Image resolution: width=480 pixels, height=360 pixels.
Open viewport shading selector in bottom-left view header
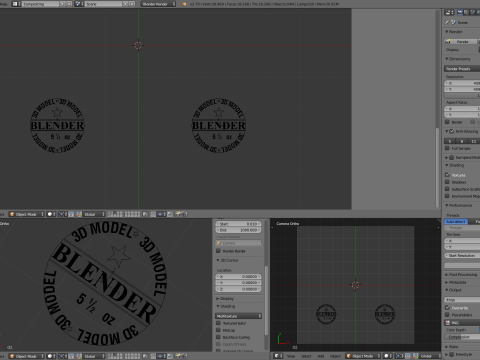tap(51, 356)
